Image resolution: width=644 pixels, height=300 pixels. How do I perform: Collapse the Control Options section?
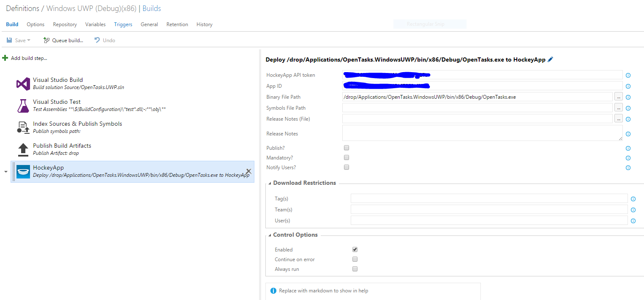click(270, 235)
